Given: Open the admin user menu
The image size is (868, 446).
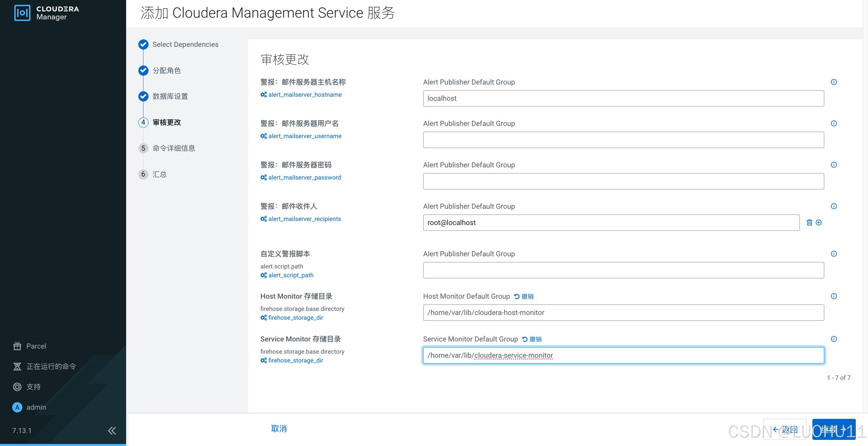Looking at the screenshot, I should tap(36, 407).
